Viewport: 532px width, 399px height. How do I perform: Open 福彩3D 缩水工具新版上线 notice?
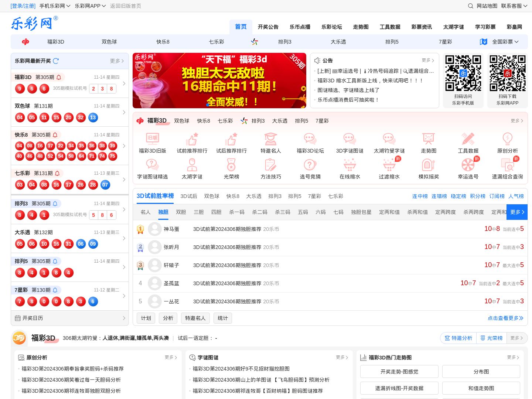370,81
